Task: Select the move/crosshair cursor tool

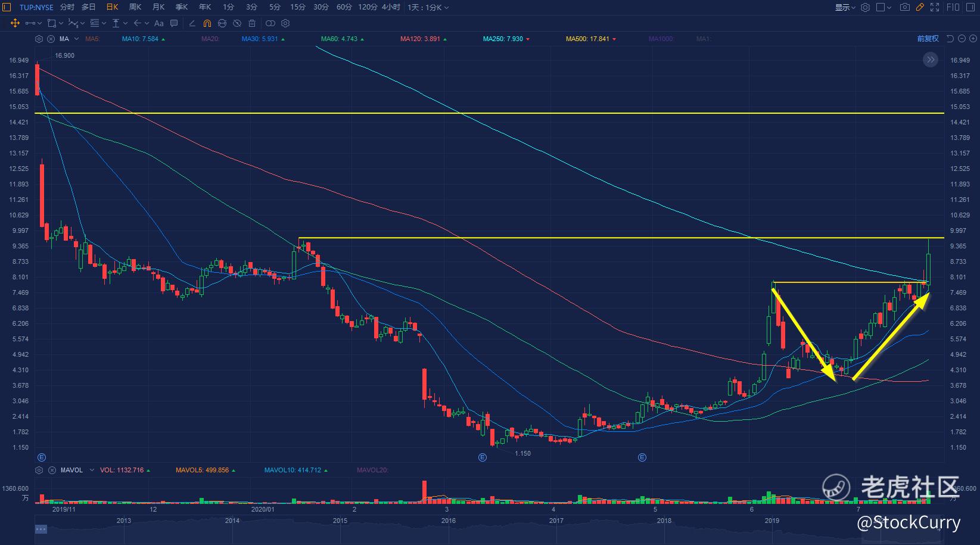Action: 15,23
